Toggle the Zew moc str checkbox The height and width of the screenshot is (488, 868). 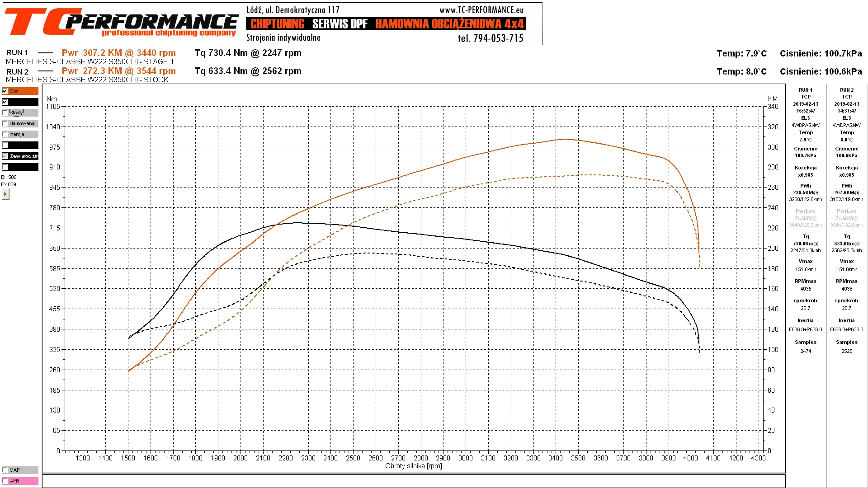(x=5, y=156)
